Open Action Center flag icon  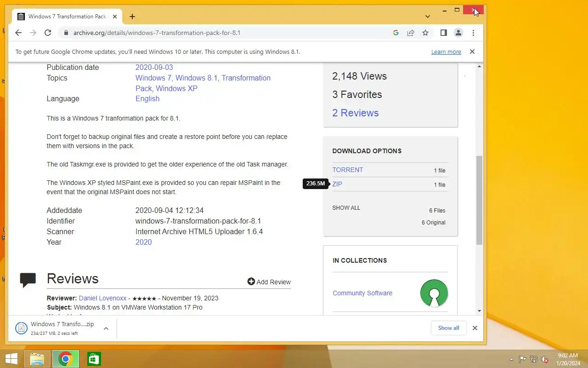click(x=522, y=359)
